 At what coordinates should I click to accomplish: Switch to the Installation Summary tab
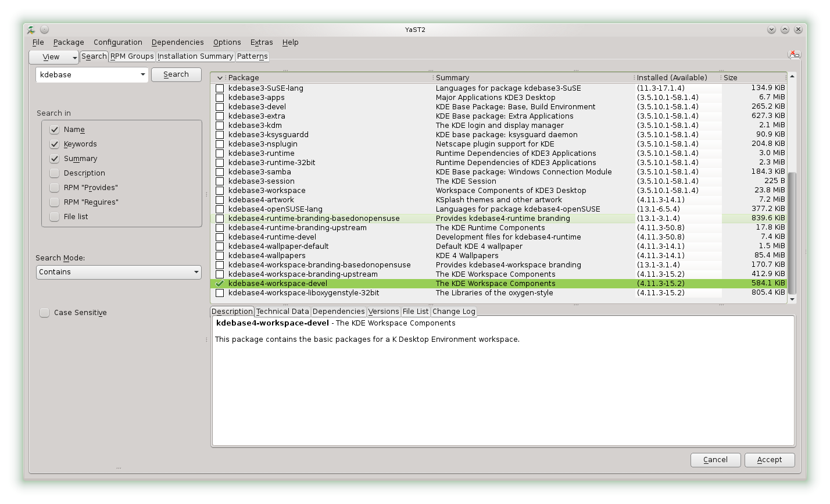(x=195, y=56)
